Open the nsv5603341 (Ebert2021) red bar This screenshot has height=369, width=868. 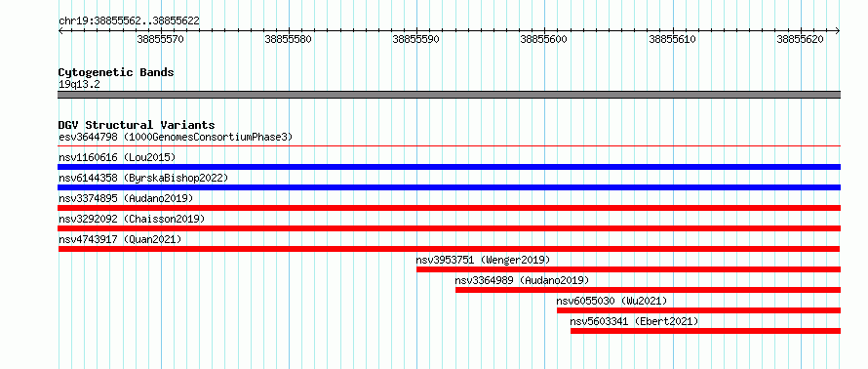(705, 331)
